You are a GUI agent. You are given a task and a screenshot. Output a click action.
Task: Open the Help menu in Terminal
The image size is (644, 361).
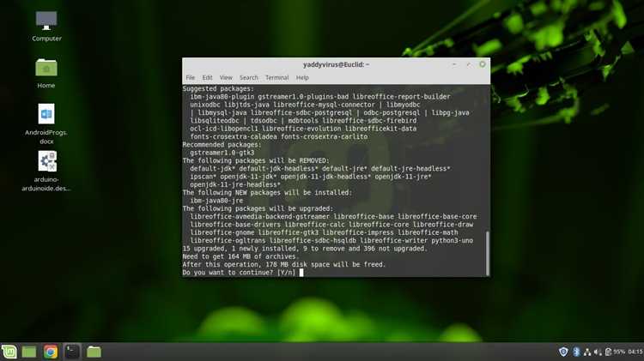coord(302,77)
